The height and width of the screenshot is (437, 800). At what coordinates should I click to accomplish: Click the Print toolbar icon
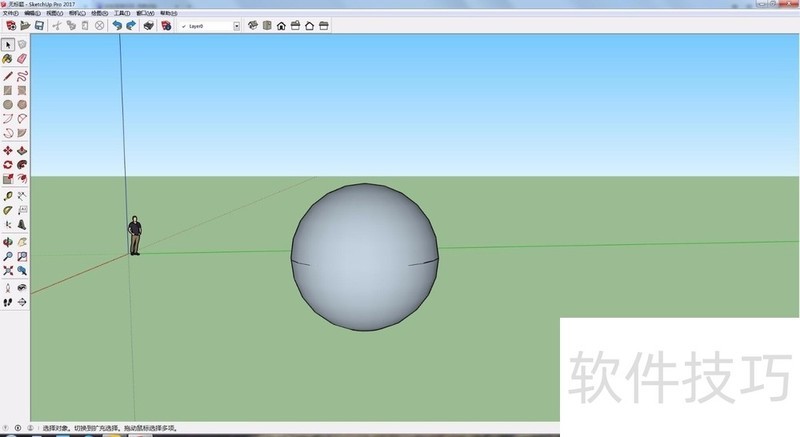coord(148,25)
